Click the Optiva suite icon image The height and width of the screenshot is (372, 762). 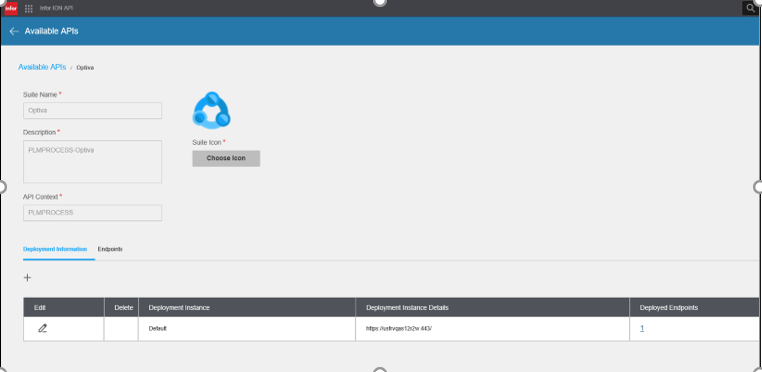coord(211,110)
